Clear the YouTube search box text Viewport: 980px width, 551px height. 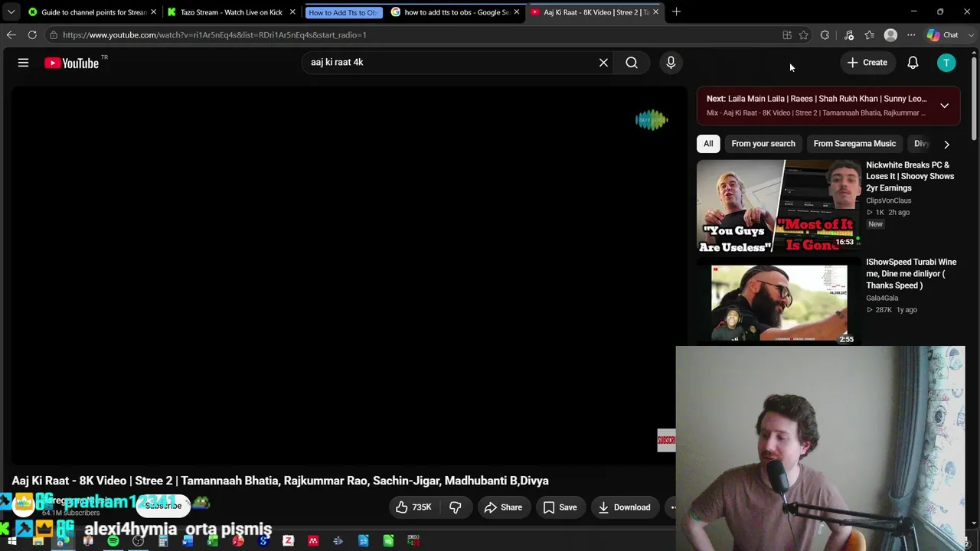(603, 63)
